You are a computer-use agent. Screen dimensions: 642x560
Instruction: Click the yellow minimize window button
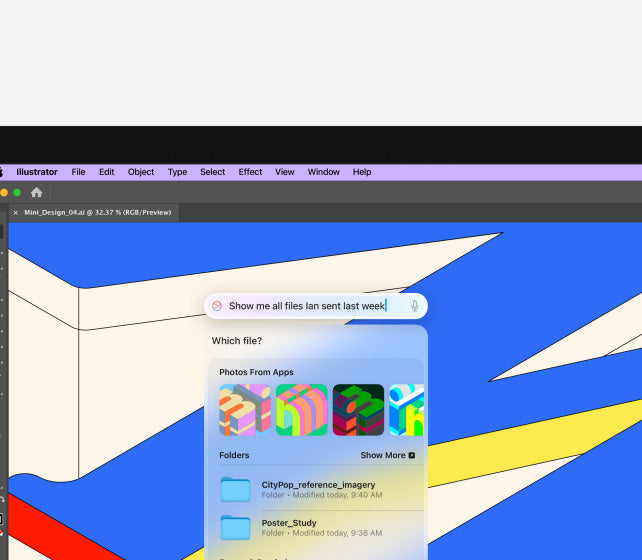point(4,192)
